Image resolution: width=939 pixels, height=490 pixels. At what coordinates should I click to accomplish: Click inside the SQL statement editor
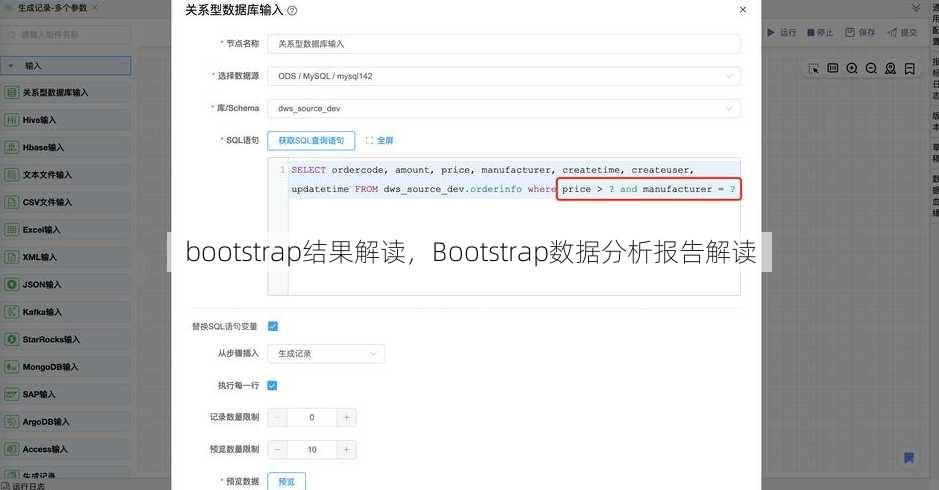coord(504,226)
